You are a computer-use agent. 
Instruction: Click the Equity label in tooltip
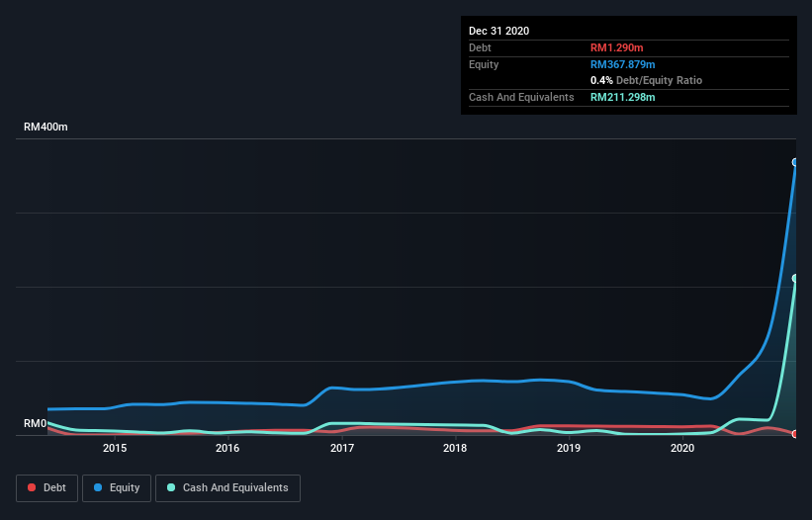coord(484,64)
